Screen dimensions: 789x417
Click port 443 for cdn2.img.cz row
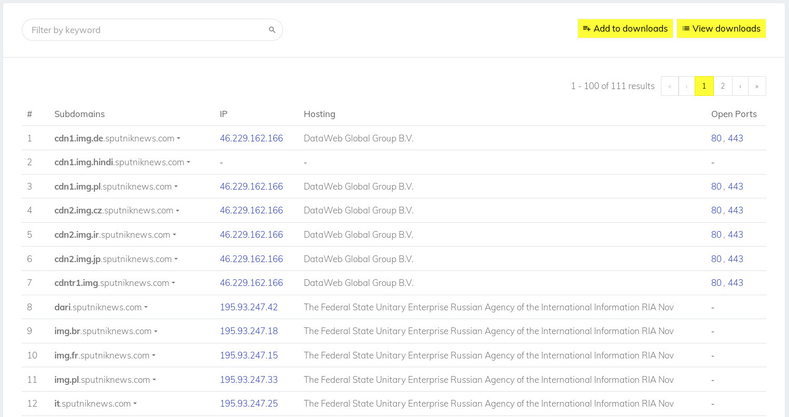pyautogui.click(x=735, y=210)
